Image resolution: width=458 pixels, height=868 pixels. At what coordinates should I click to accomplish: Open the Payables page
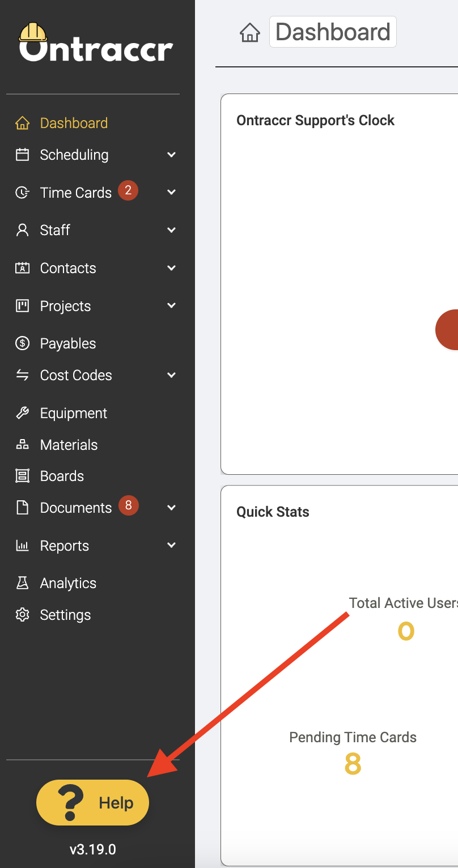[68, 343]
